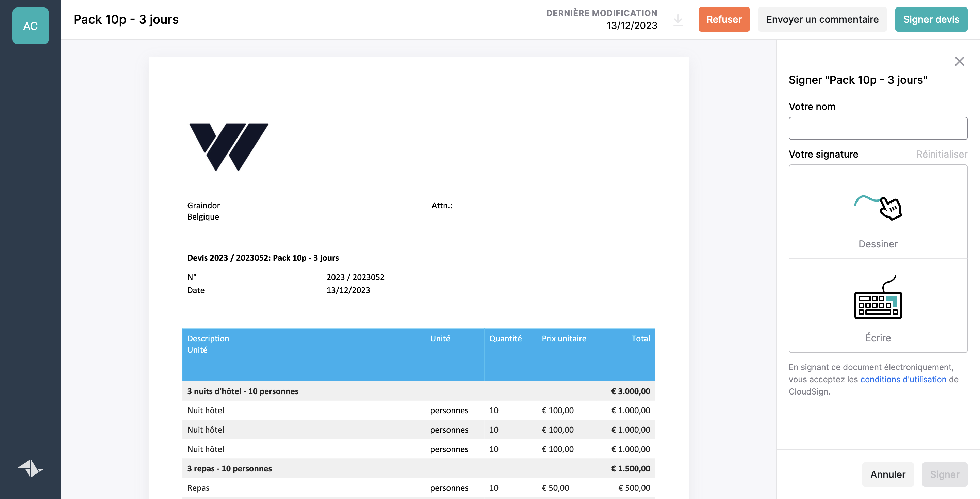Screen dimensions: 980x499
Task: Click the Total column header
Action: (641, 338)
